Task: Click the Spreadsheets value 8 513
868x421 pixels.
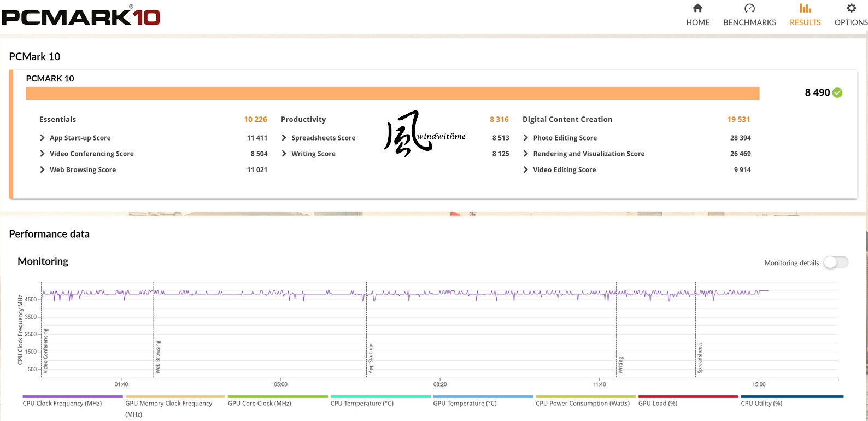Action: point(501,138)
